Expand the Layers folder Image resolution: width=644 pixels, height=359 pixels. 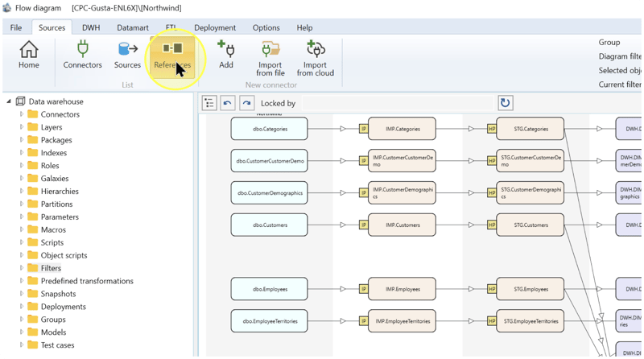(x=22, y=127)
